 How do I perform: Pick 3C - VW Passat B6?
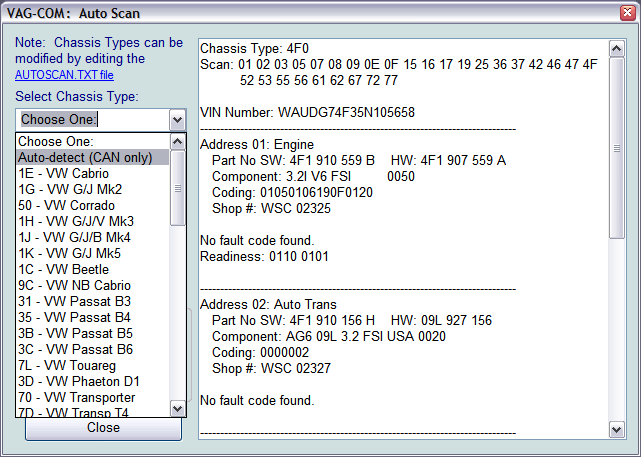pyautogui.click(x=93, y=349)
